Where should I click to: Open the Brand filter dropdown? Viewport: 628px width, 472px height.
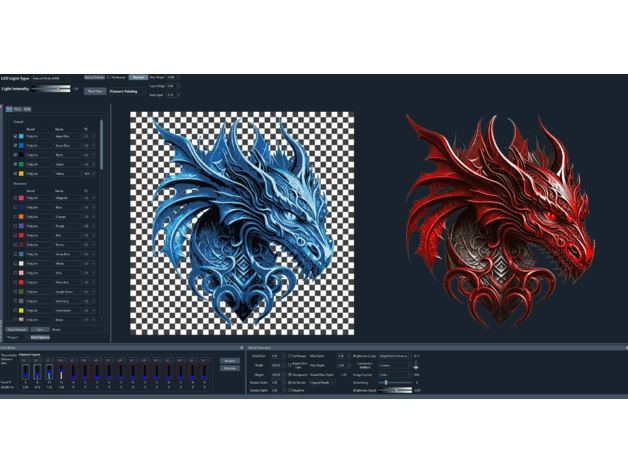click(x=79, y=329)
